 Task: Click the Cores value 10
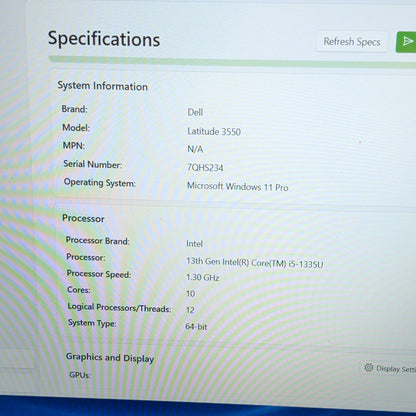click(x=190, y=294)
